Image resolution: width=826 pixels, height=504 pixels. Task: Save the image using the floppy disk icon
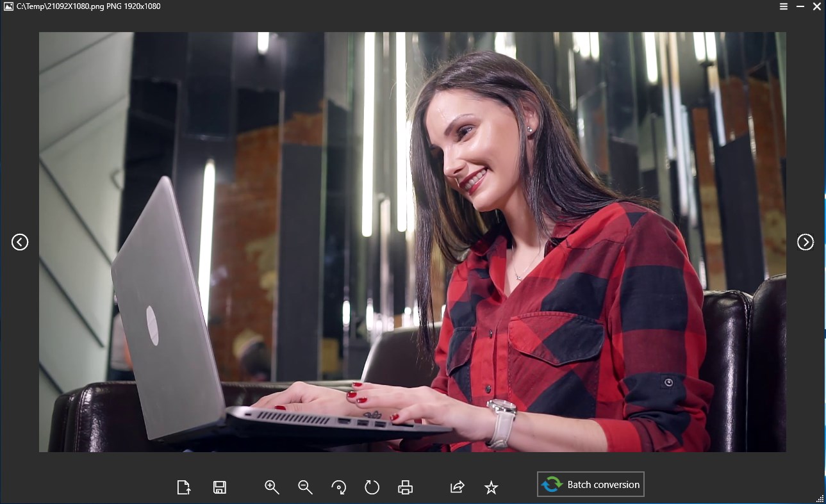pyautogui.click(x=219, y=487)
